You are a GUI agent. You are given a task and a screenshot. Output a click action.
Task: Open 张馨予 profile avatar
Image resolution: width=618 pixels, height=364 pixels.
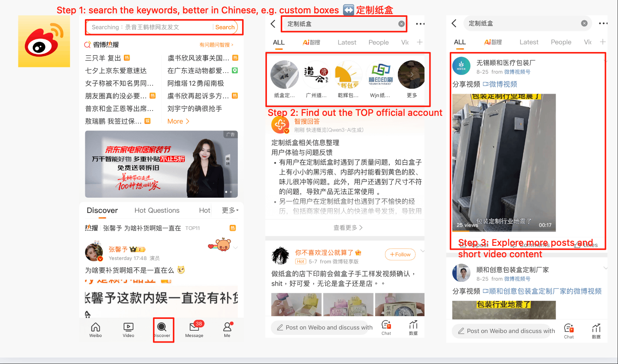pyautogui.click(x=94, y=252)
